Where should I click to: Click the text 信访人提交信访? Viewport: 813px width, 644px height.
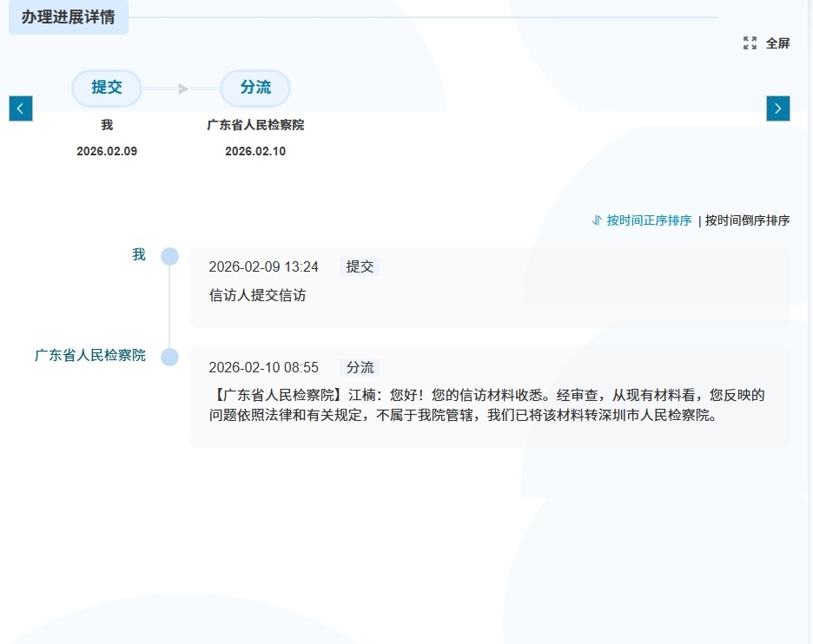258,295
